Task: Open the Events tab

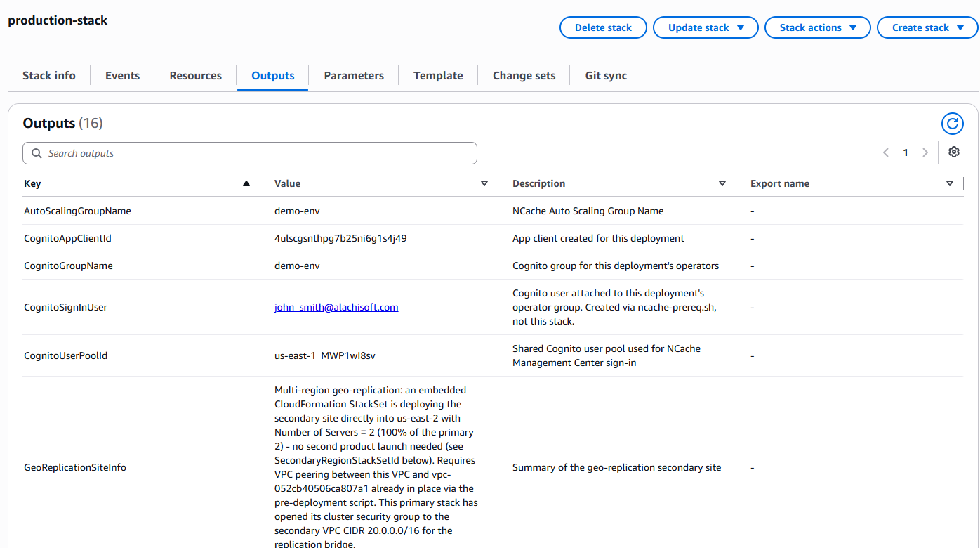Action: [123, 76]
